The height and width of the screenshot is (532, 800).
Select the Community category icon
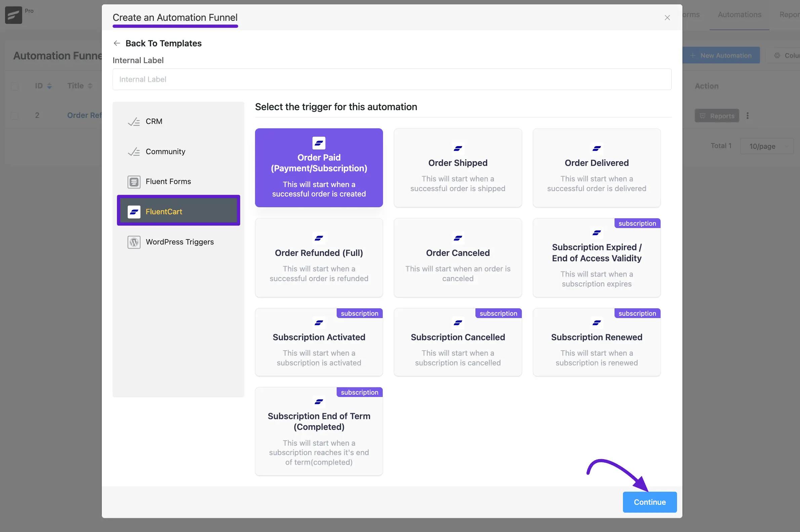pos(134,152)
